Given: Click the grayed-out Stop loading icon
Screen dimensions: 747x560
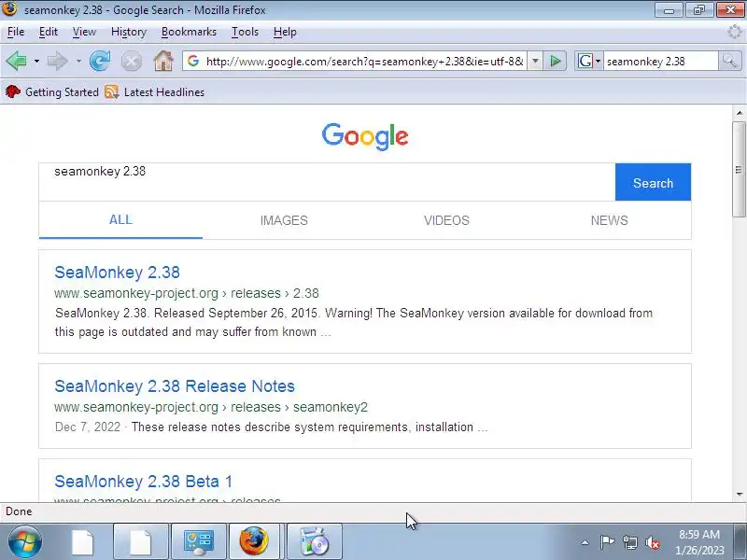Looking at the screenshot, I should pyautogui.click(x=131, y=62).
